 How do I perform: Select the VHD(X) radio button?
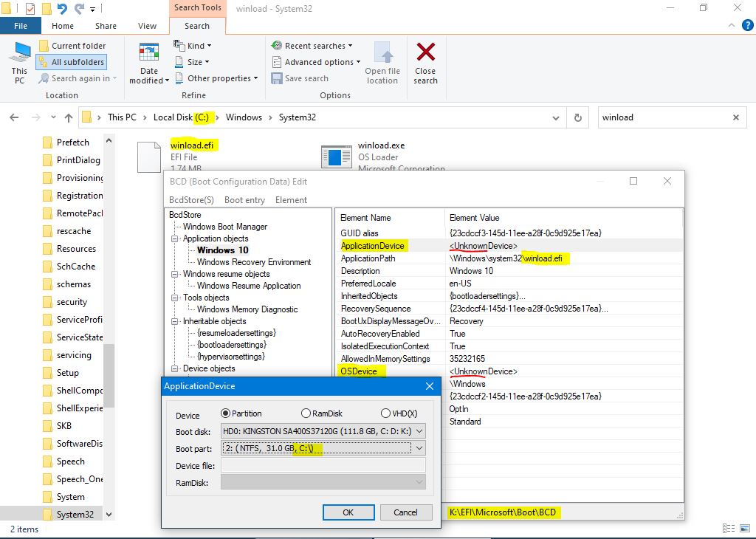pos(385,413)
